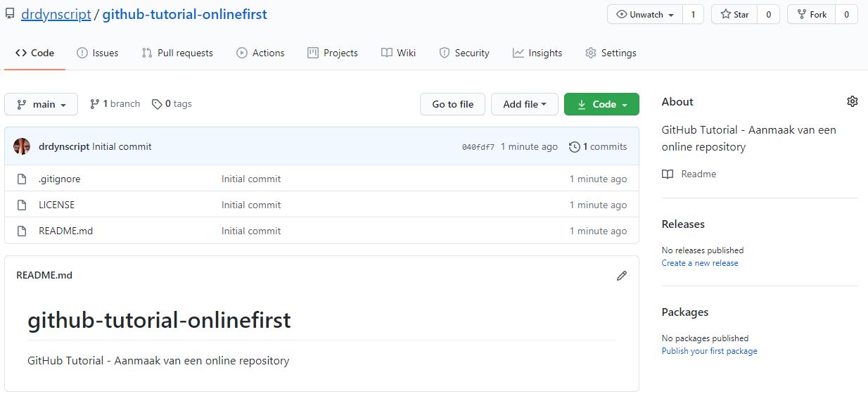The image size is (868, 408).
Task: Click 1 minute ago in the LICENSE row
Action: (598, 205)
